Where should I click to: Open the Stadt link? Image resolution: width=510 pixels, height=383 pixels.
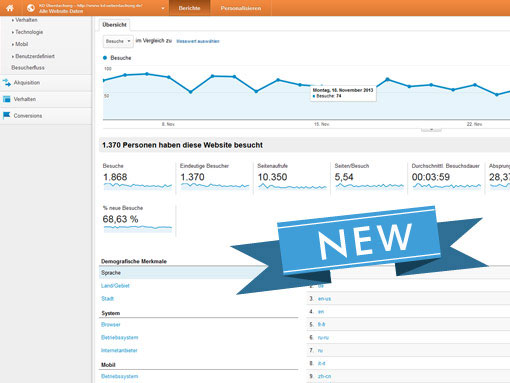107,299
